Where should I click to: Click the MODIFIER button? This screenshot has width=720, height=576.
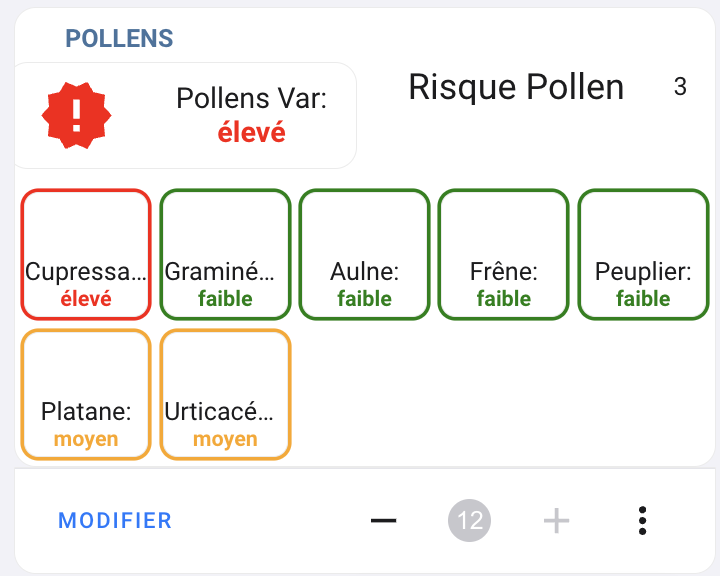point(115,521)
